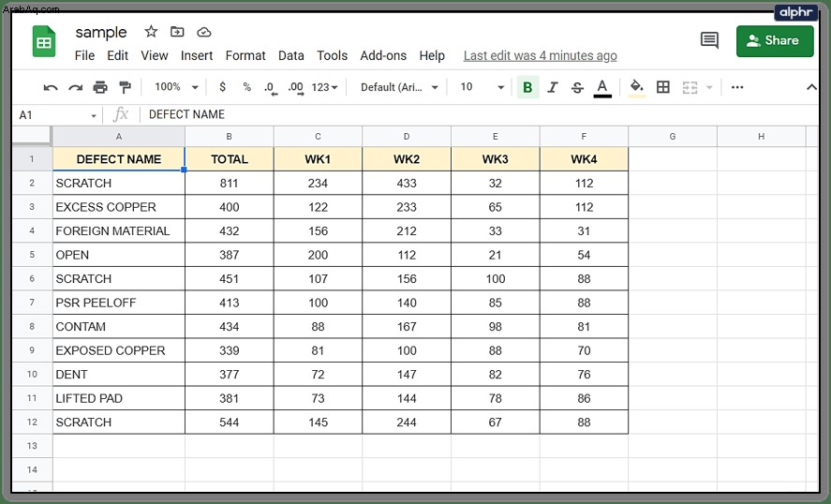The image size is (831, 504).
Task: Expand merge cells dropdown arrow
Action: point(709,87)
